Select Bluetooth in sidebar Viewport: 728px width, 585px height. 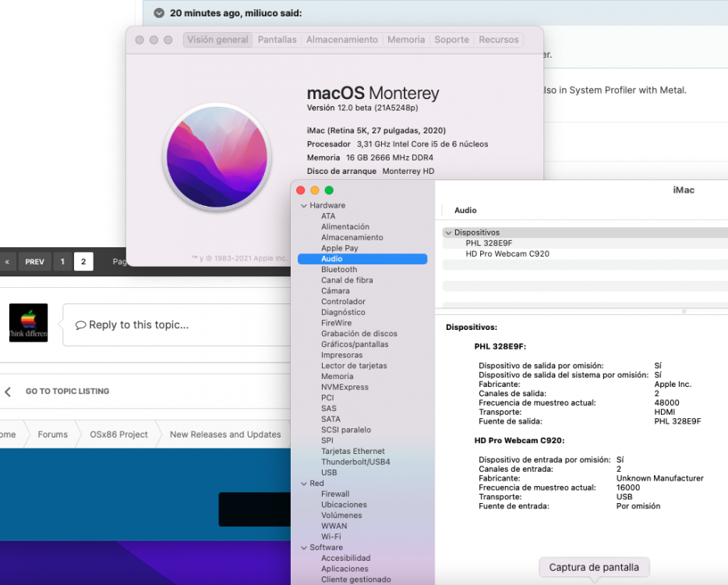(x=339, y=270)
